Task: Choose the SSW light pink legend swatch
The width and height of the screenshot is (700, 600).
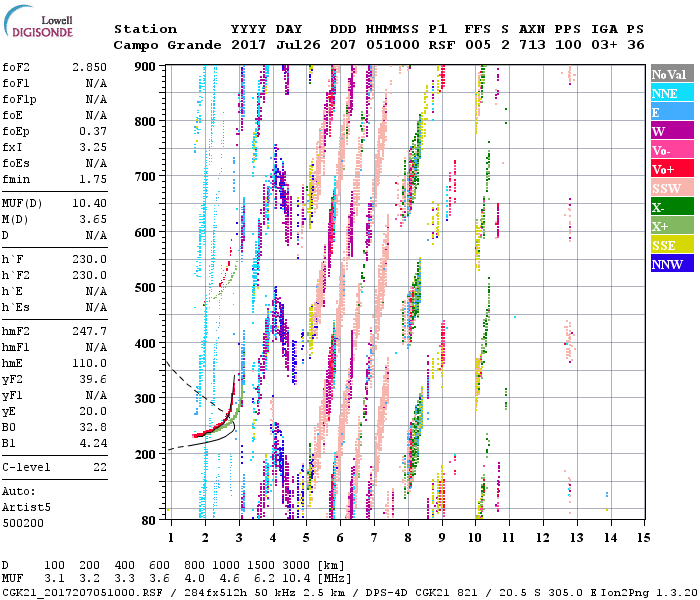Action: 672,188
